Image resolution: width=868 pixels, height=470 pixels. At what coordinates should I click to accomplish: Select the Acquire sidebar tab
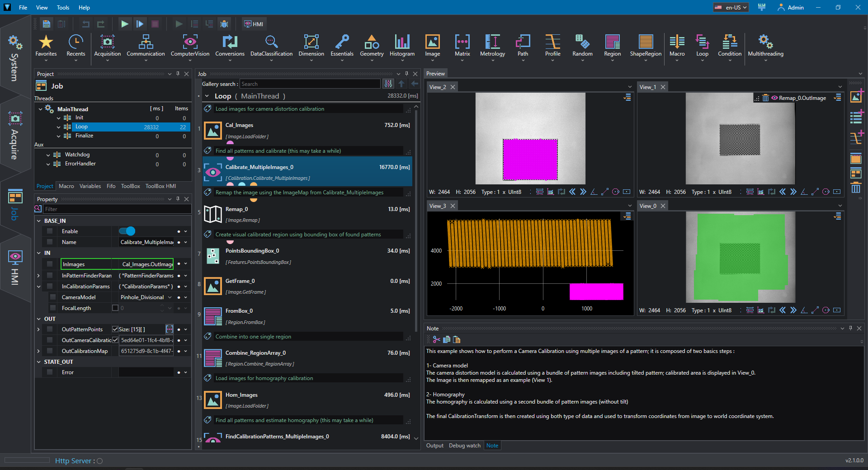pos(15,136)
